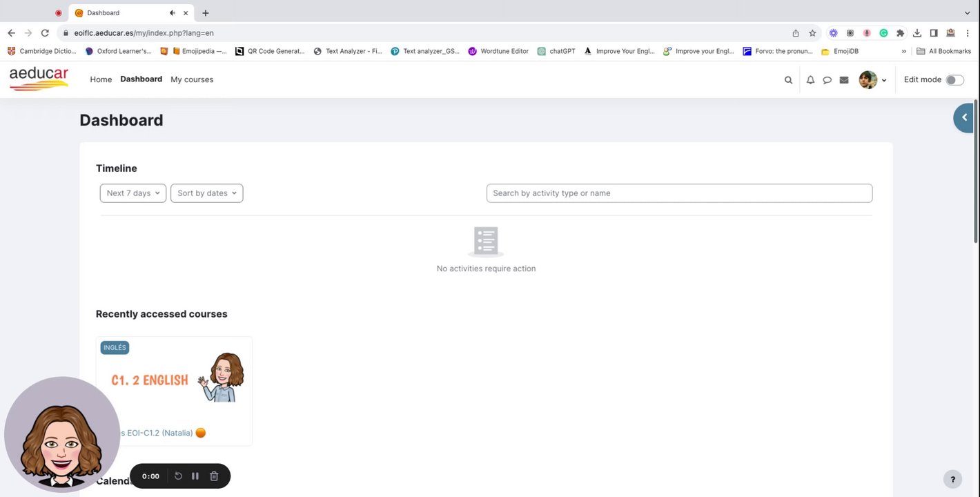The height and width of the screenshot is (497, 980).
Task: Click the red recording indicator tab
Action: [x=58, y=12]
